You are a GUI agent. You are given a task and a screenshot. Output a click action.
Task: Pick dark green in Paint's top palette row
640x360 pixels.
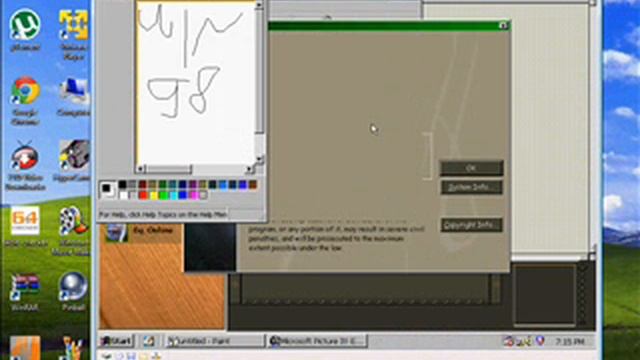[162, 185]
